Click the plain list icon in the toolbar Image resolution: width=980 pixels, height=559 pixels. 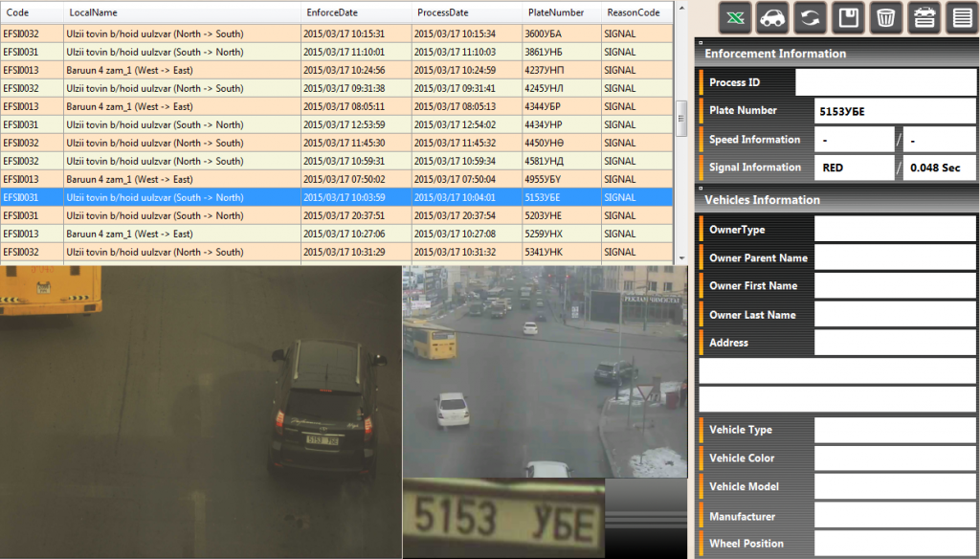click(960, 17)
